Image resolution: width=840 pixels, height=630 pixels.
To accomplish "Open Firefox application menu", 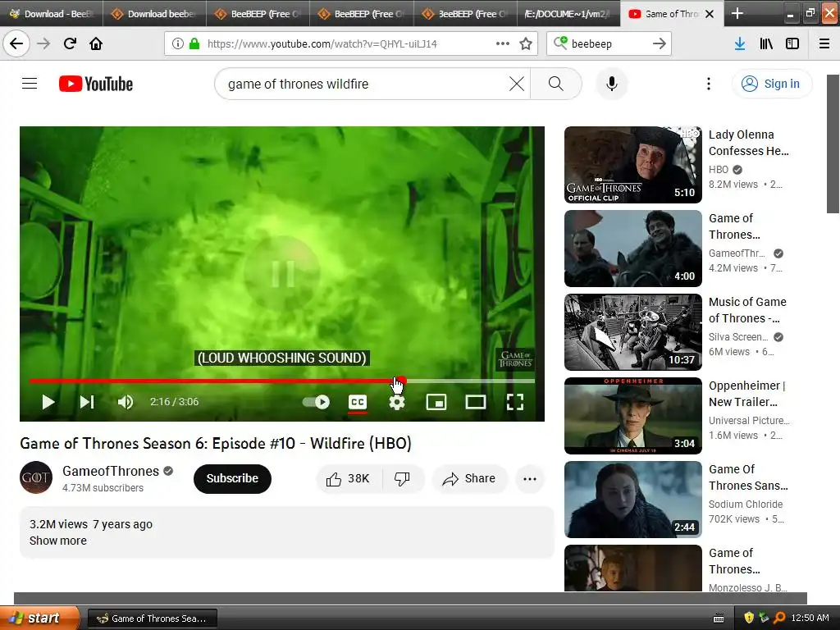I will click(x=824, y=43).
